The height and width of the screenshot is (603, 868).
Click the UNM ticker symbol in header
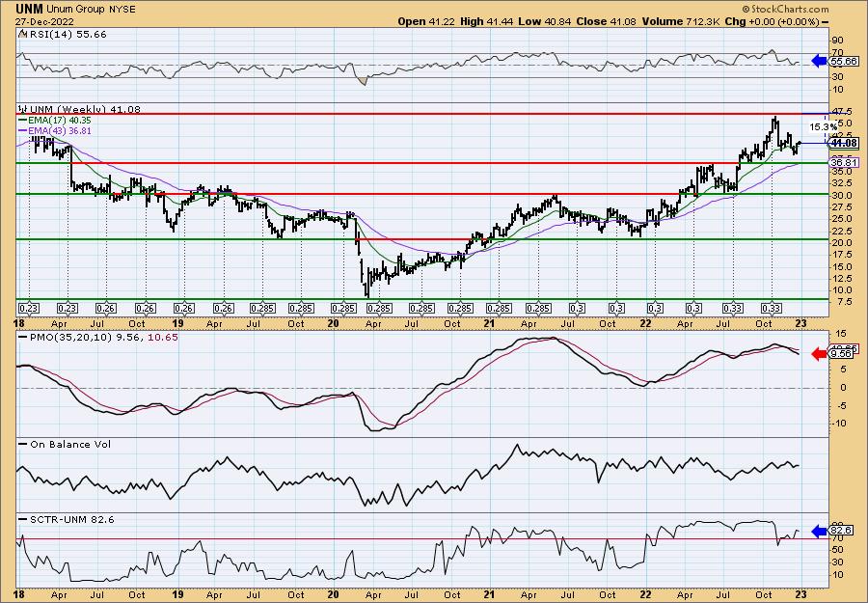pyautogui.click(x=29, y=9)
